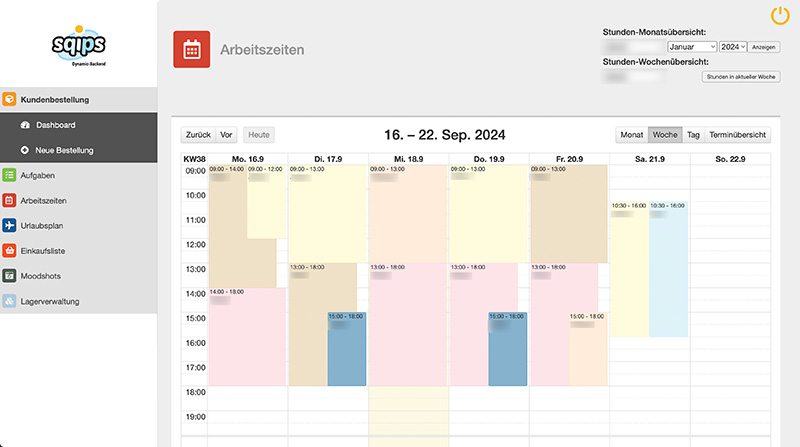Open the 2024 year dropdown

click(x=733, y=46)
